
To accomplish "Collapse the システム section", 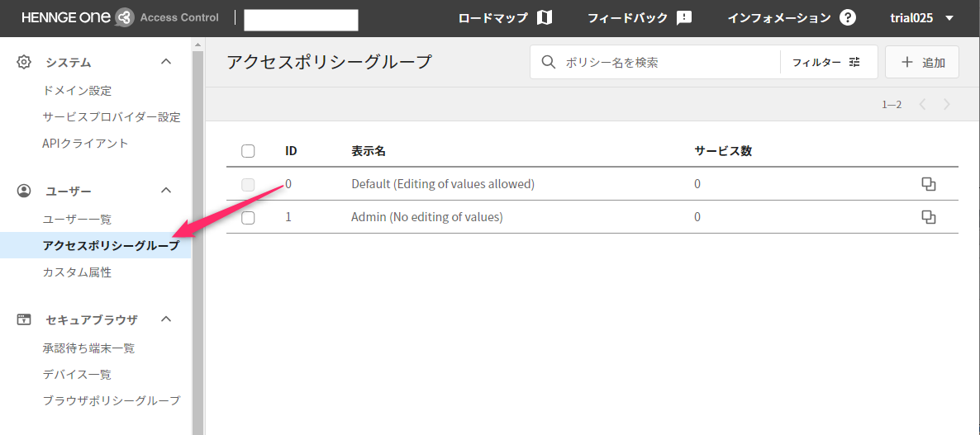I will tap(166, 62).
